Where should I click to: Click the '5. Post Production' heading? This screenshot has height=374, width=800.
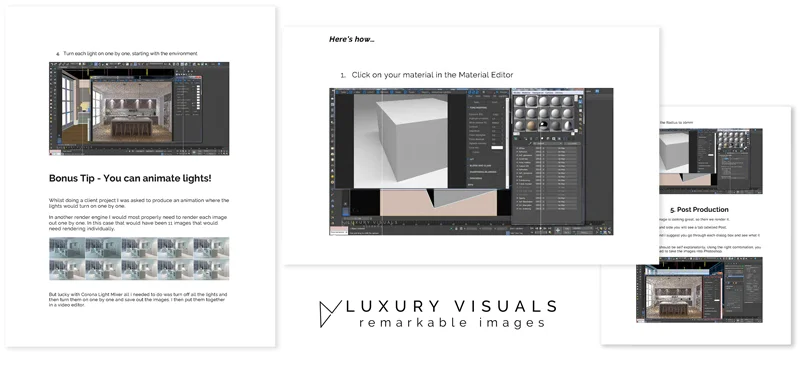coord(699,210)
